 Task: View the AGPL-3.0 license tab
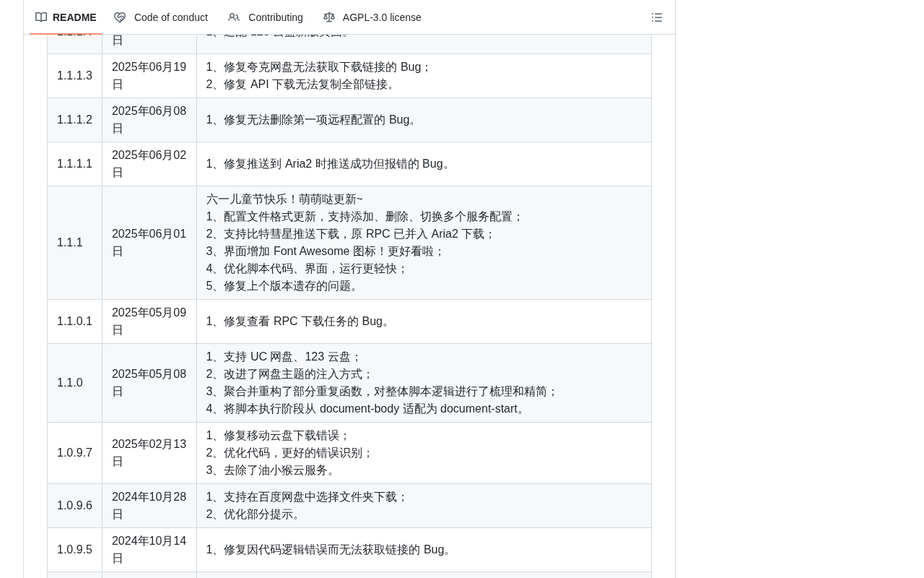click(x=372, y=17)
